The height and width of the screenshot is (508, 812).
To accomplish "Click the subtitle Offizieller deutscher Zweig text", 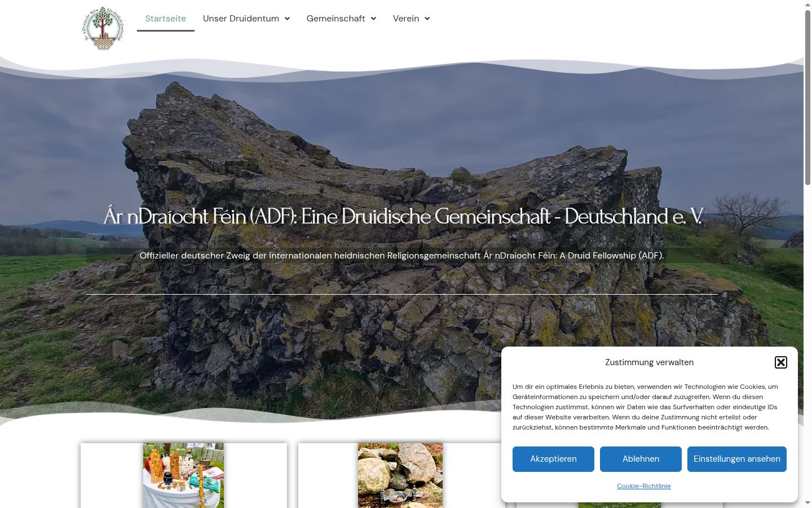I will point(402,256).
